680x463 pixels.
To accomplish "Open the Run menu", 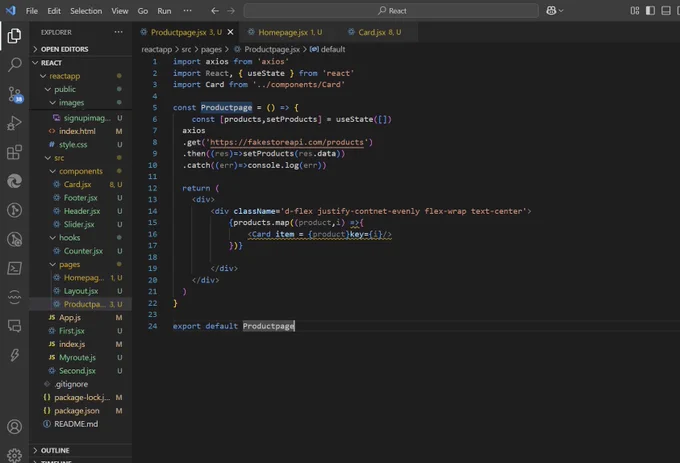I will 164,11.
